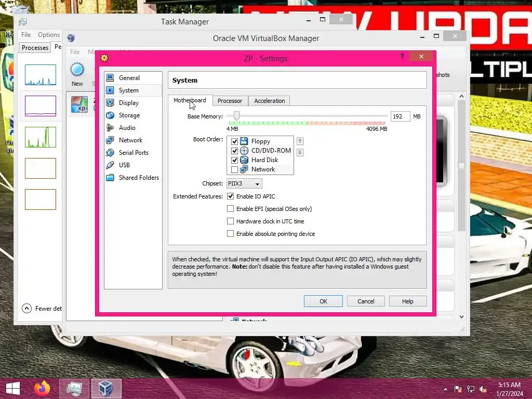Uncheck Floppy in boot order
Viewport: 532px width, 399px height.
coord(234,141)
